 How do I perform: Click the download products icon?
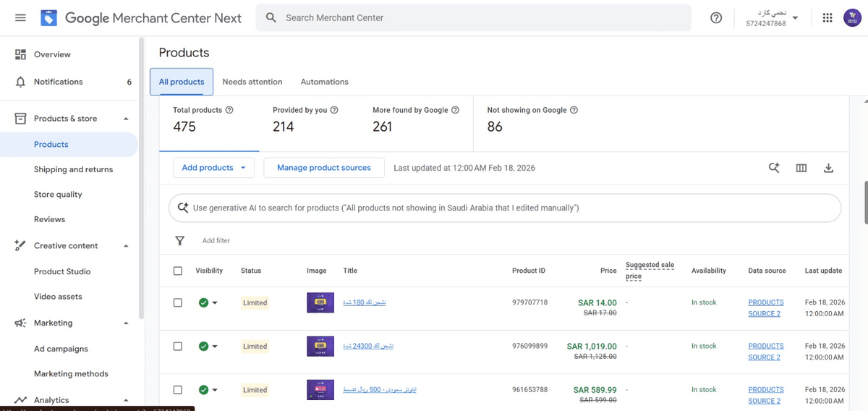(x=829, y=168)
